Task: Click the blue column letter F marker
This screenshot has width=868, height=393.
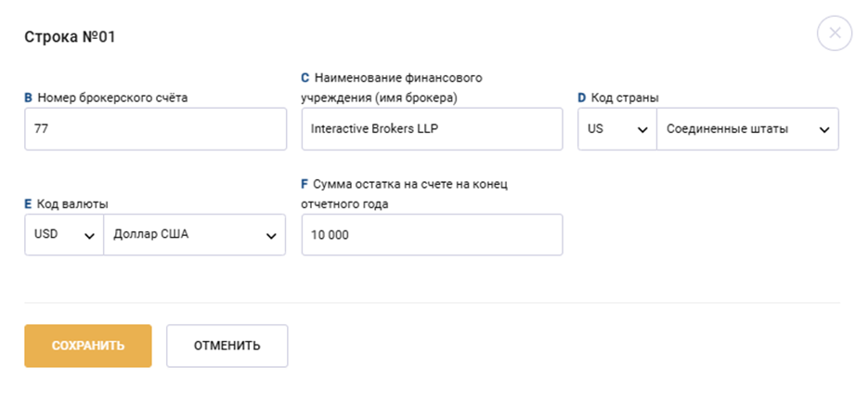Action: (x=305, y=185)
